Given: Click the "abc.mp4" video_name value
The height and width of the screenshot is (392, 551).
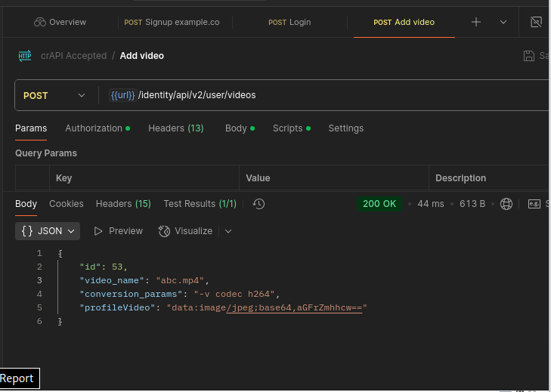Looking at the screenshot, I should point(180,281).
